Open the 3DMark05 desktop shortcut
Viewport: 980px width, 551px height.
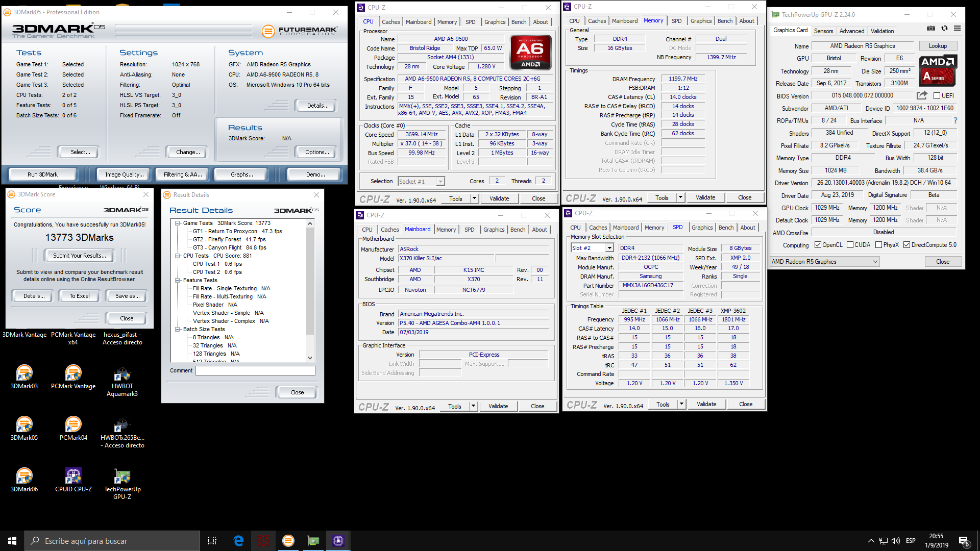pyautogui.click(x=24, y=429)
